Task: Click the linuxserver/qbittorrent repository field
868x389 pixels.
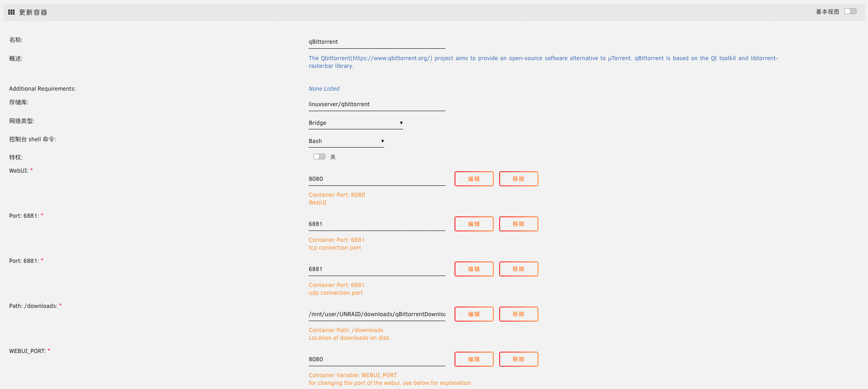Action: (377, 104)
